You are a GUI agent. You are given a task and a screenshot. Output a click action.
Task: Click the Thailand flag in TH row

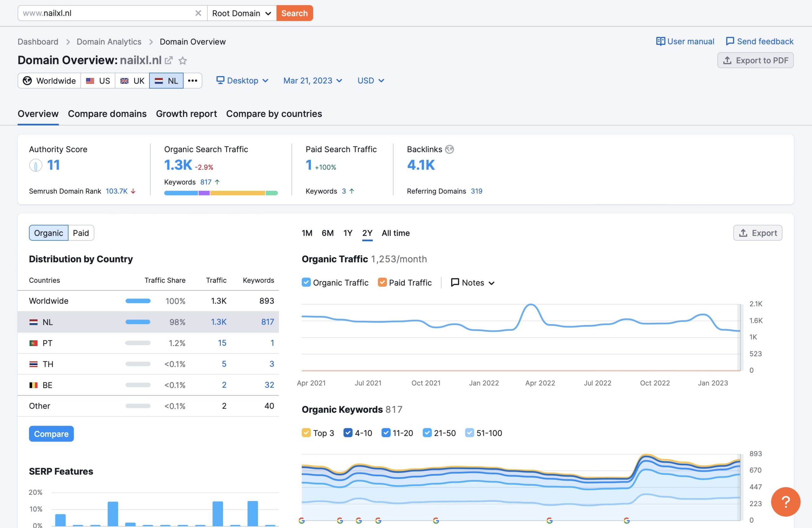pos(33,364)
